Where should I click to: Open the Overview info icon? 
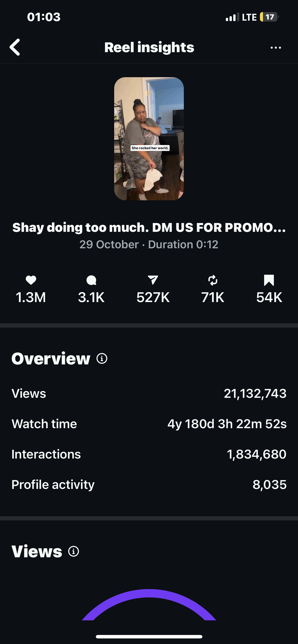pos(102,358)
